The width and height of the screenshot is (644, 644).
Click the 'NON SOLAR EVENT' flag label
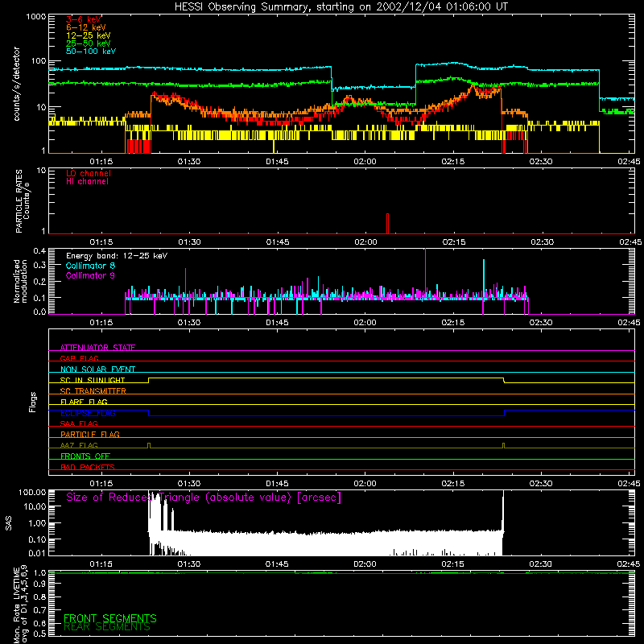[97, 369]
